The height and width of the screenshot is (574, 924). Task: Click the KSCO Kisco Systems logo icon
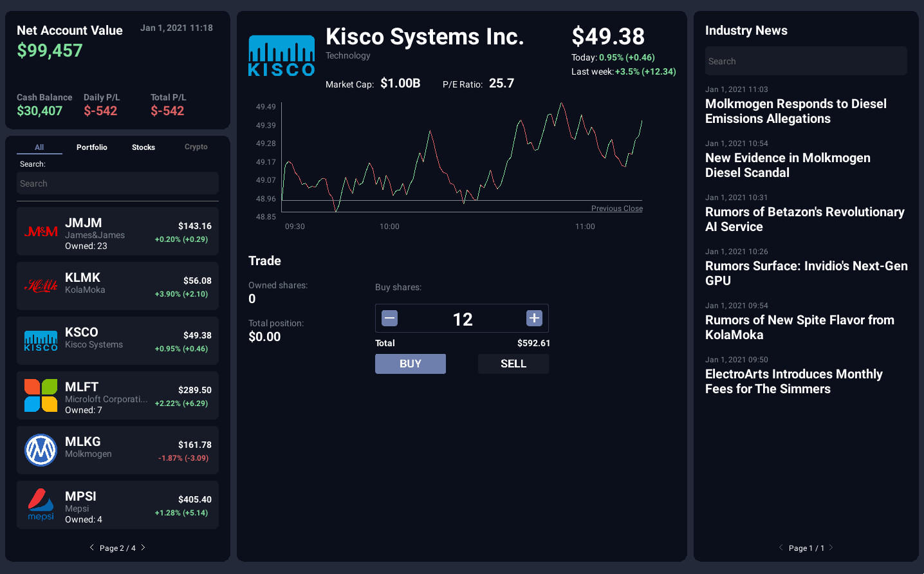(x=41, y=340)
